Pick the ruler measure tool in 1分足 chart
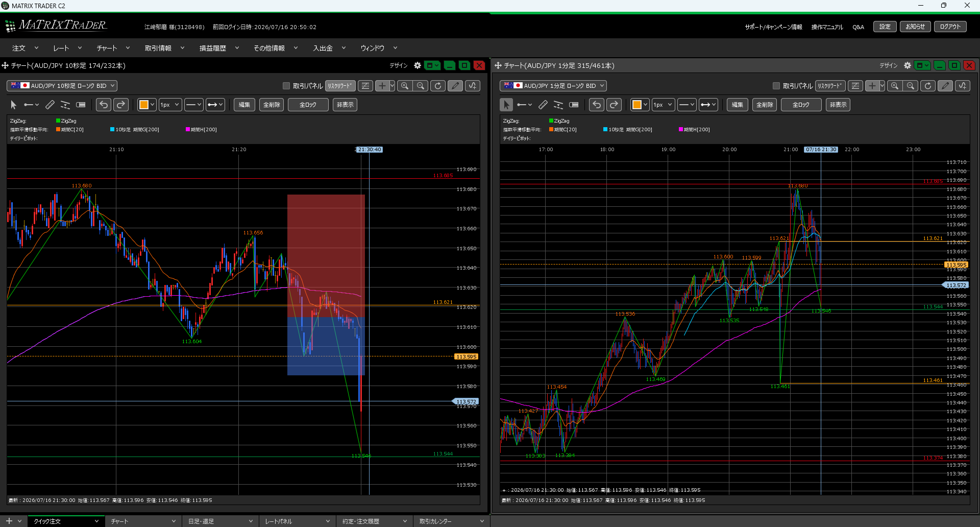Viewport: 980px width, 527px height. pyautogui.click(x=543, y=105)
